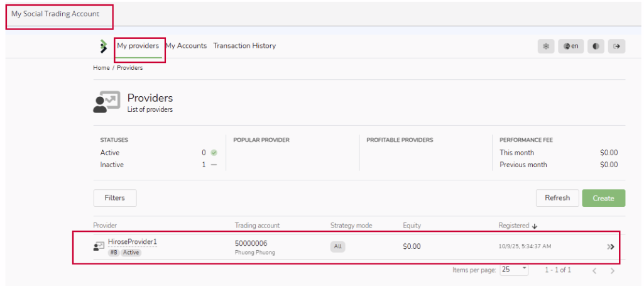This screenshot has width=644, height=286.
Task: Click the large Providers heading icon
Action: [106, 102]
